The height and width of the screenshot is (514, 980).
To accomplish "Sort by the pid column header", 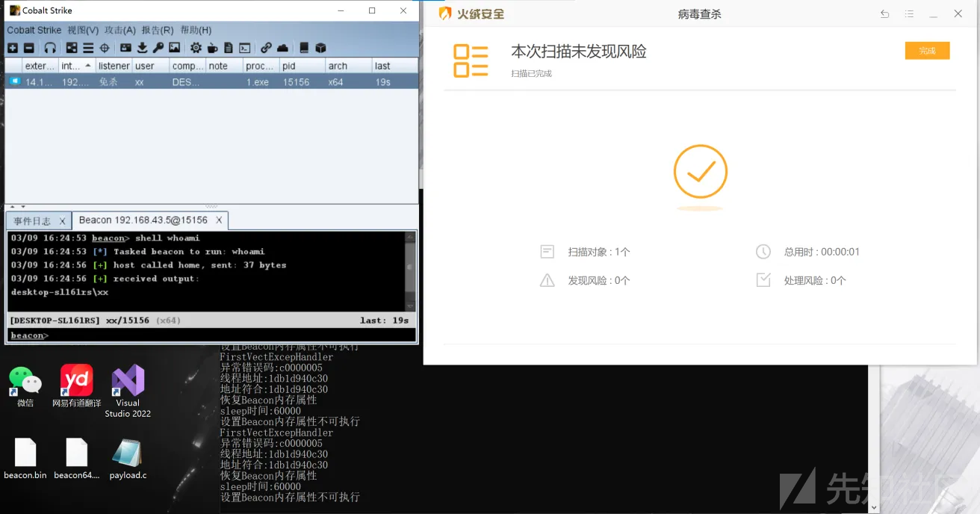I will point(303,66).
